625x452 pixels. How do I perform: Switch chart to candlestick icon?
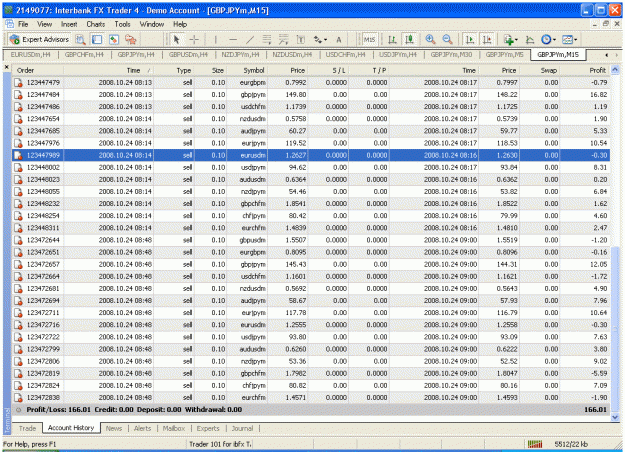tap(409, 39)
